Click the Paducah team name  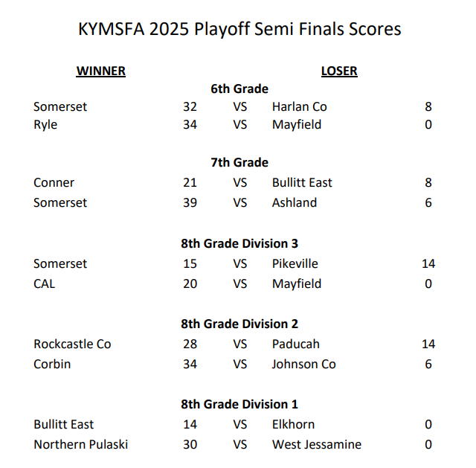(x=295, y=344)
